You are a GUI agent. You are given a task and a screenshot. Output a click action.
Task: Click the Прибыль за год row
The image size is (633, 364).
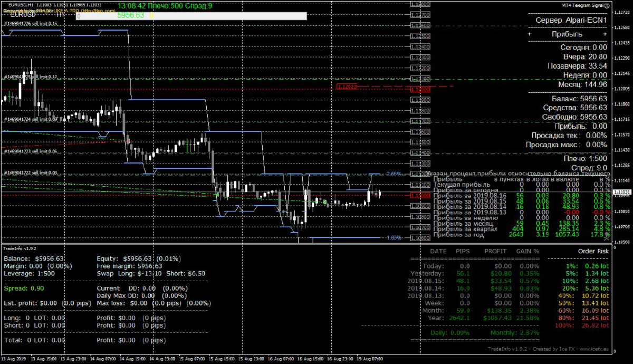pyautogui.click(x=521, y=234)
